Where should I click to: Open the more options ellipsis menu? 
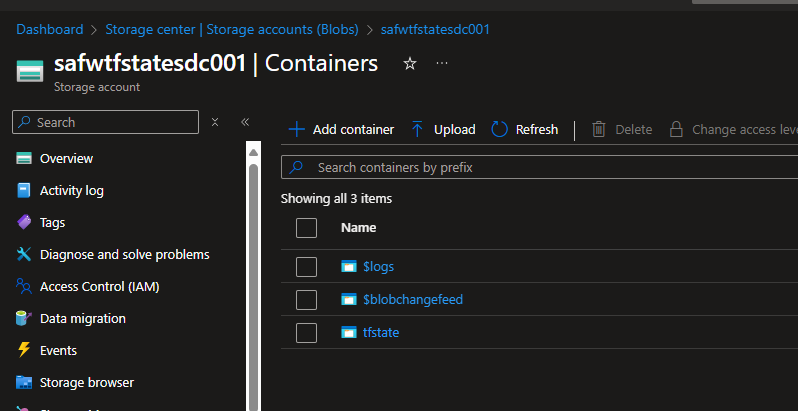click(442, 64)
